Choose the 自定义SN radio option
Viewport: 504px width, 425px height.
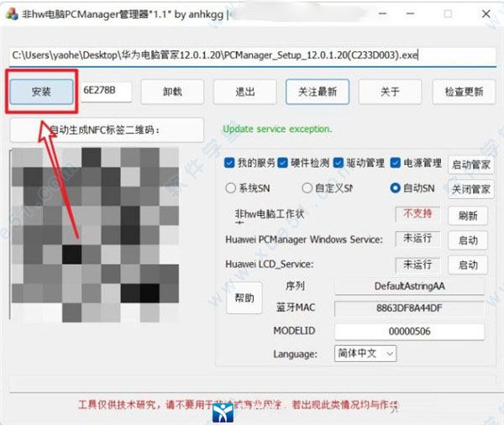[307, 188]
